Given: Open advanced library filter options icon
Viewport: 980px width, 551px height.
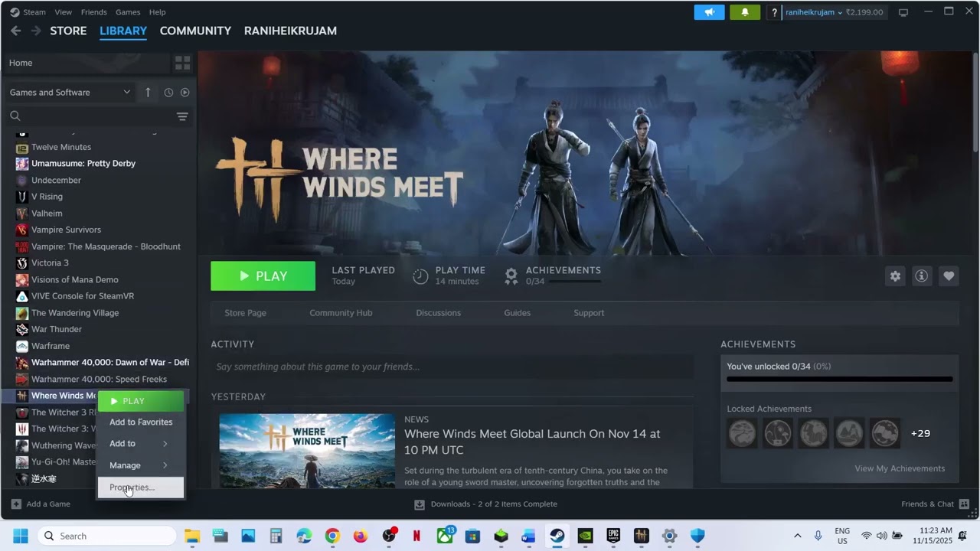Looking at the screenshot, I should click(182, 116).
